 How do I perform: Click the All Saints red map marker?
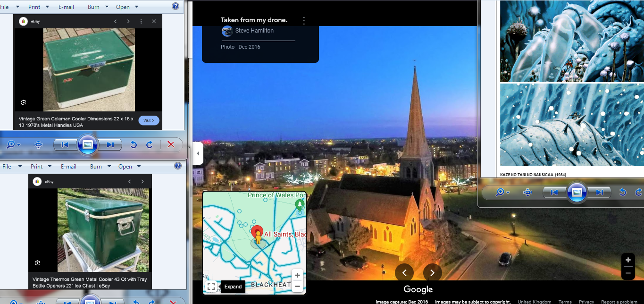tap(257, 232)
